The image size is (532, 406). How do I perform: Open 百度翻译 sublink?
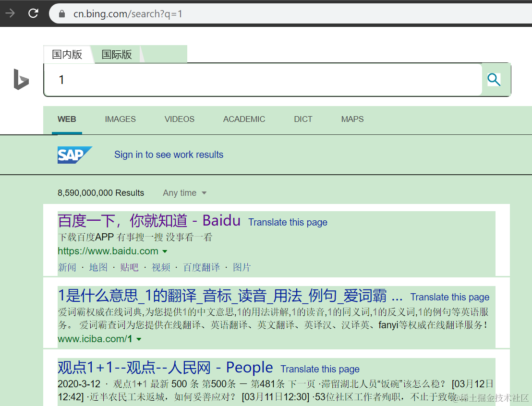pos(202,267)
